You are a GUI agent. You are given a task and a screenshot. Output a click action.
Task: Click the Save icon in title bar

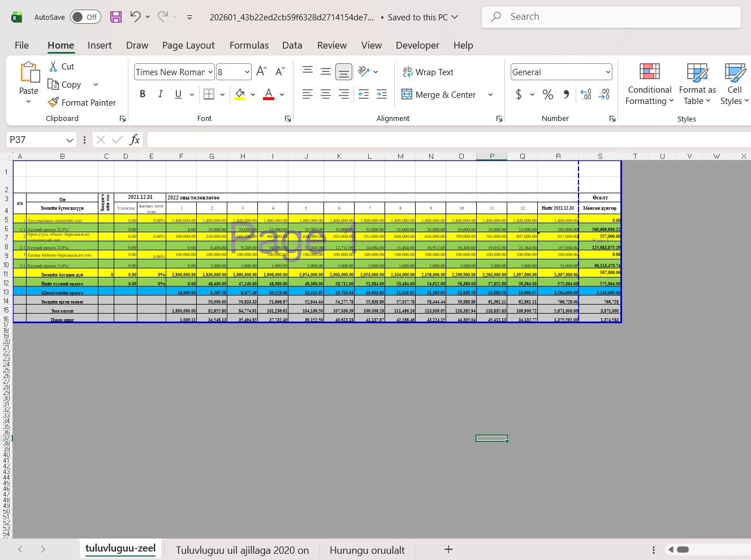click(x=116, y=17)
